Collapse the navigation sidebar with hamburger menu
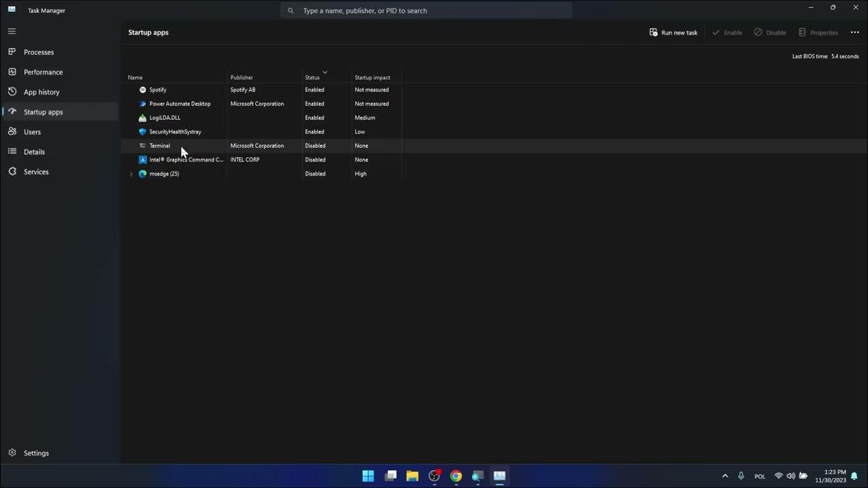The height and width of the screenshot is (488, 868). pos(12,31)
